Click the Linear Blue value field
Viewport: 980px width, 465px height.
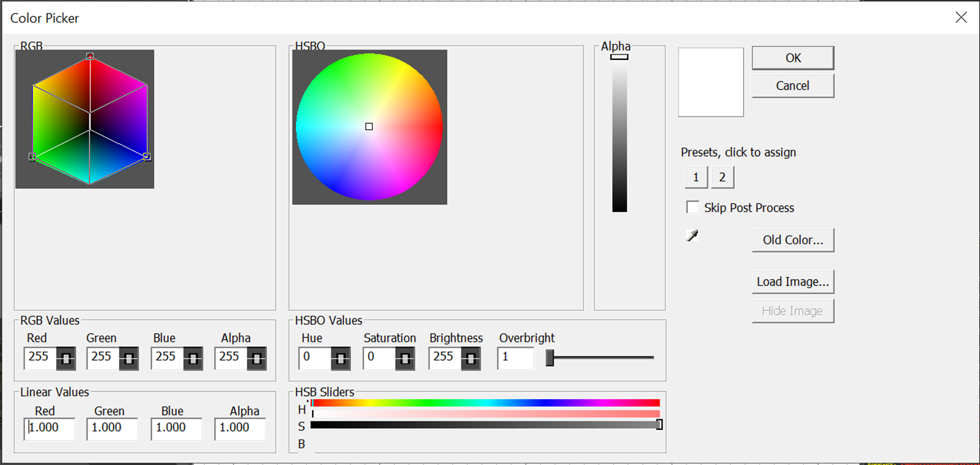click(x=176, y=429)
